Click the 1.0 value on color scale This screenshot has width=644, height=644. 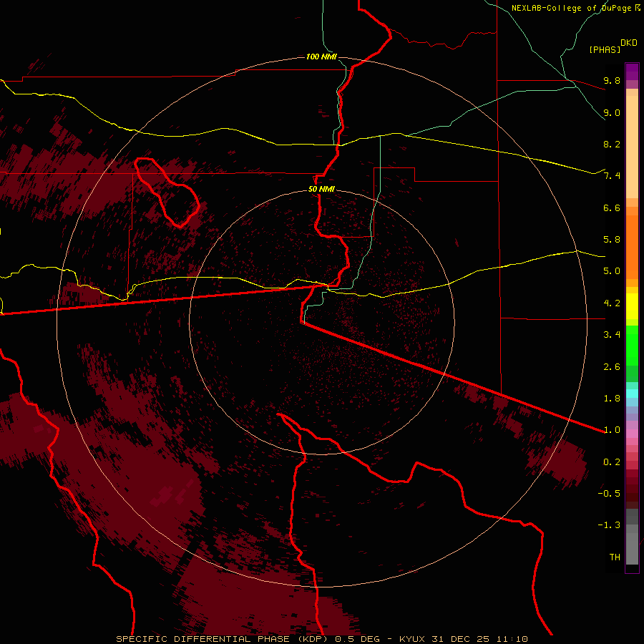(x=612, y=430)
